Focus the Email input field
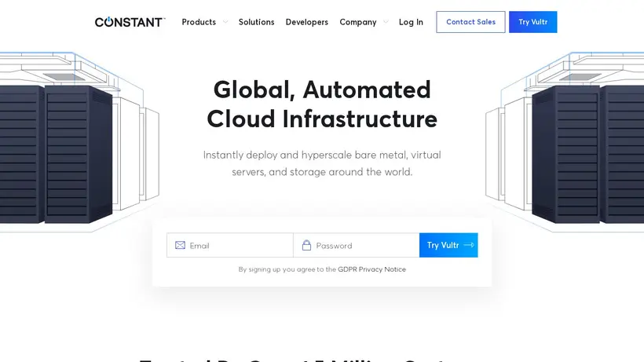Viewport: 644px width, 362px height. point(230,245)
